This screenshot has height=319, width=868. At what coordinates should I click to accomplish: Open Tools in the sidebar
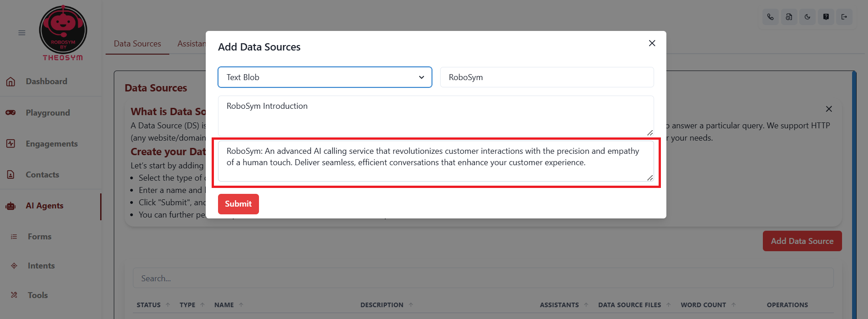point(38,295)
